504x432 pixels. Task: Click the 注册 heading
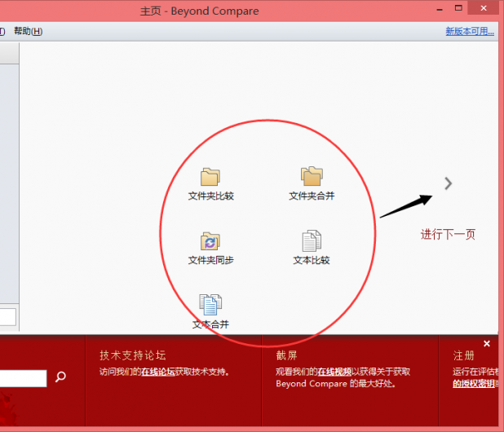464,355
